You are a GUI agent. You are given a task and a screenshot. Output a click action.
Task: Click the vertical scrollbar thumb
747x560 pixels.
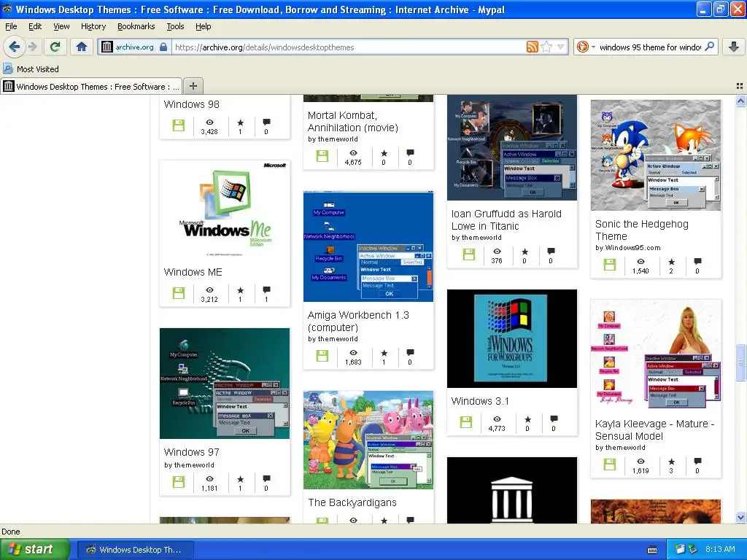pos(740,362)
